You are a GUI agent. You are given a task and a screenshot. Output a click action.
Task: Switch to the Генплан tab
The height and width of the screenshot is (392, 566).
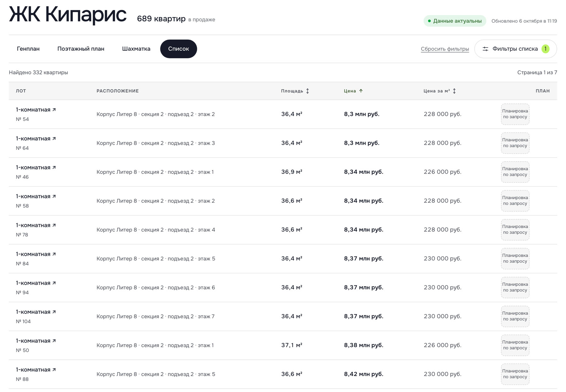pos(28,49)
